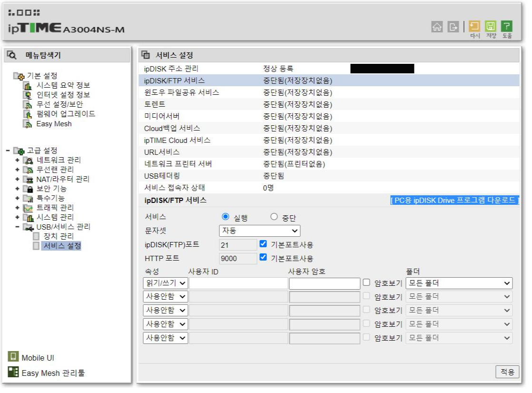Screen dimensions: 532x393
Task: Select the Cloud백업 서비스 row
Action: click(329, 128)
